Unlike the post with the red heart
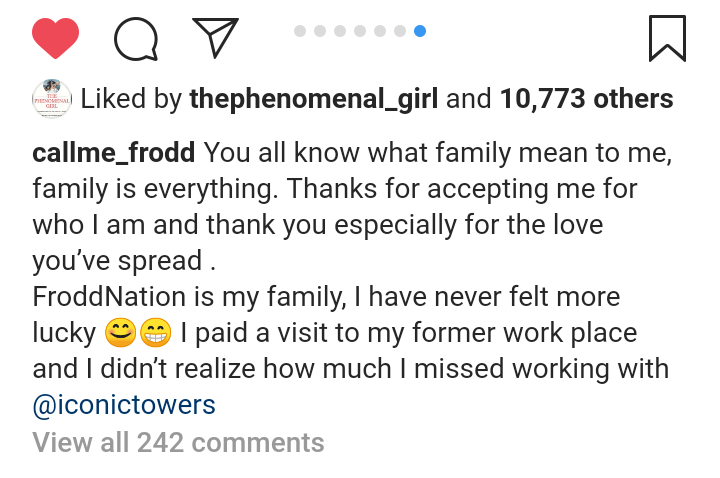Viewport: 720px width, 478px height. coord(55,39)
